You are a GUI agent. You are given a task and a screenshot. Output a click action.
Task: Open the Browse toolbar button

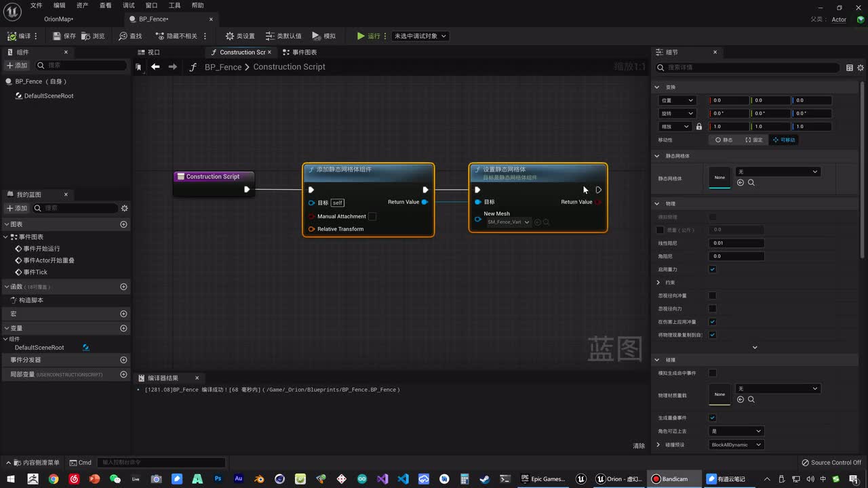pyautogui.click(x=93, y=36)
